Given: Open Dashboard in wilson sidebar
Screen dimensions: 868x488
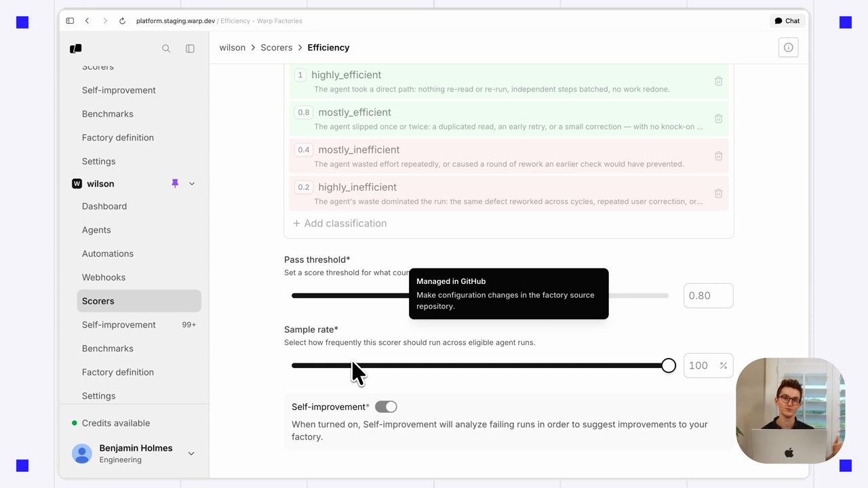Looking at the screenshot, I should [x=104, y=206].
